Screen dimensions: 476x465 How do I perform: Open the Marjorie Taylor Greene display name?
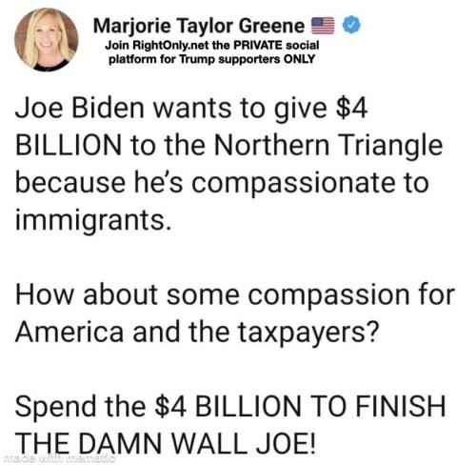[199, 26]
